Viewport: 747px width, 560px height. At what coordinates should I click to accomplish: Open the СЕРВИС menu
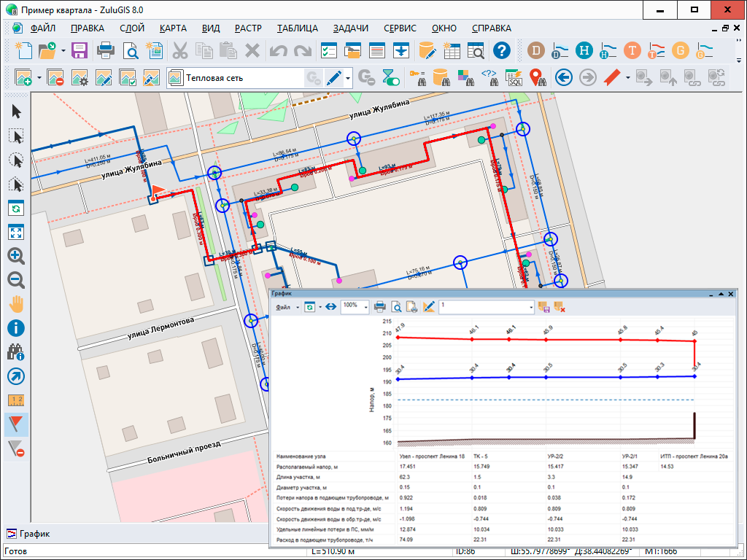pos(400,28)
